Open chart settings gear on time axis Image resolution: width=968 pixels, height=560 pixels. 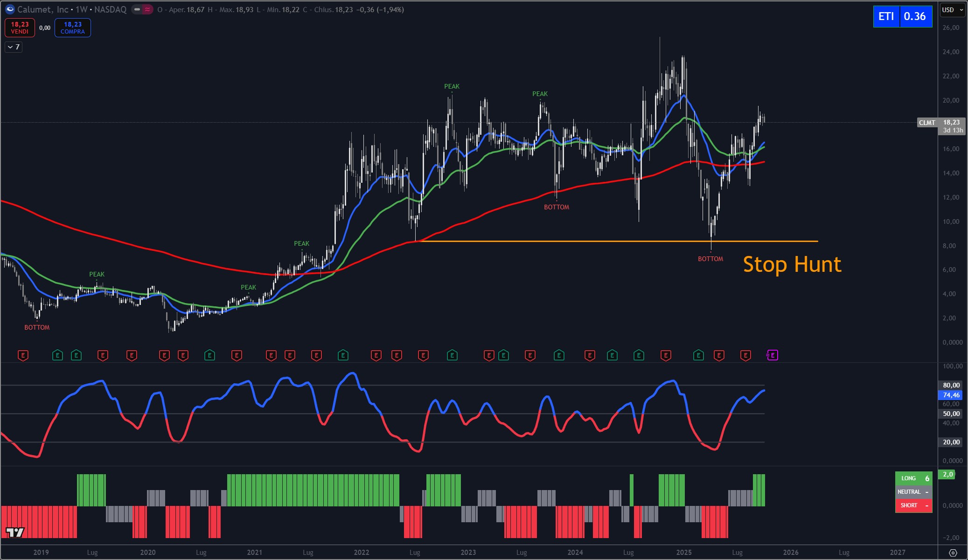(953, 553)
